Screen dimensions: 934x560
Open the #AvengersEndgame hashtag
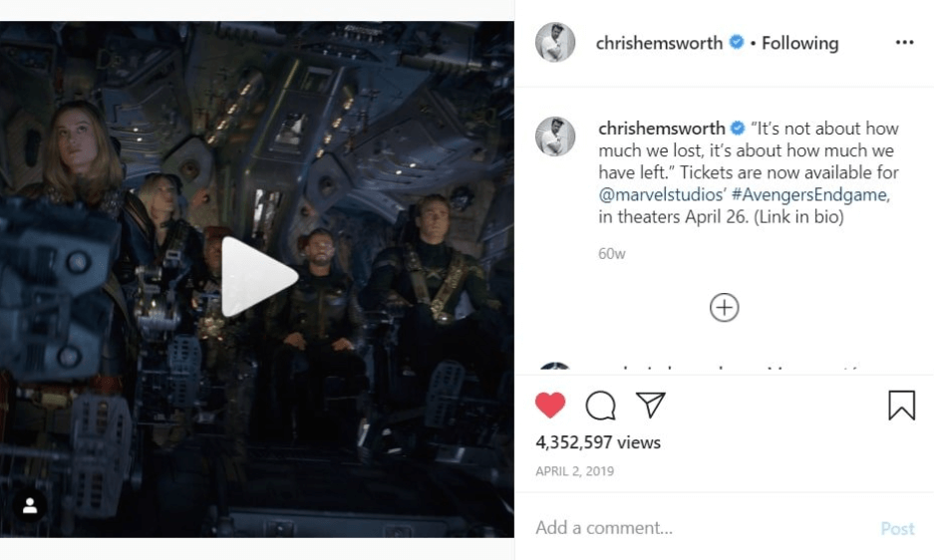810,195
